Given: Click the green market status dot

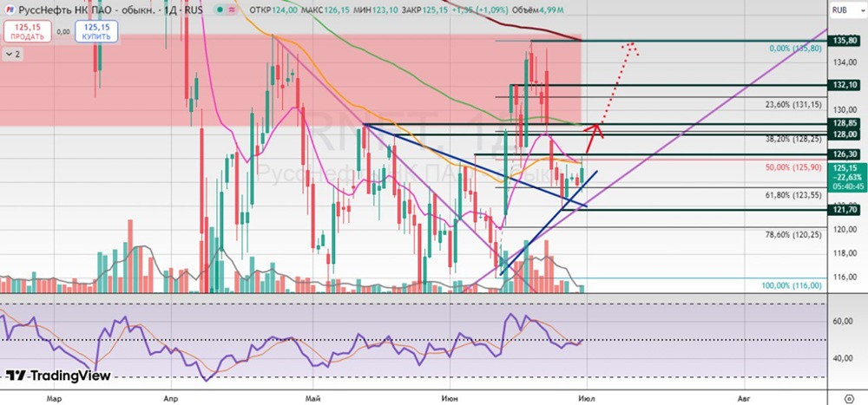Looking at the screenshot, I should point(220,10).
